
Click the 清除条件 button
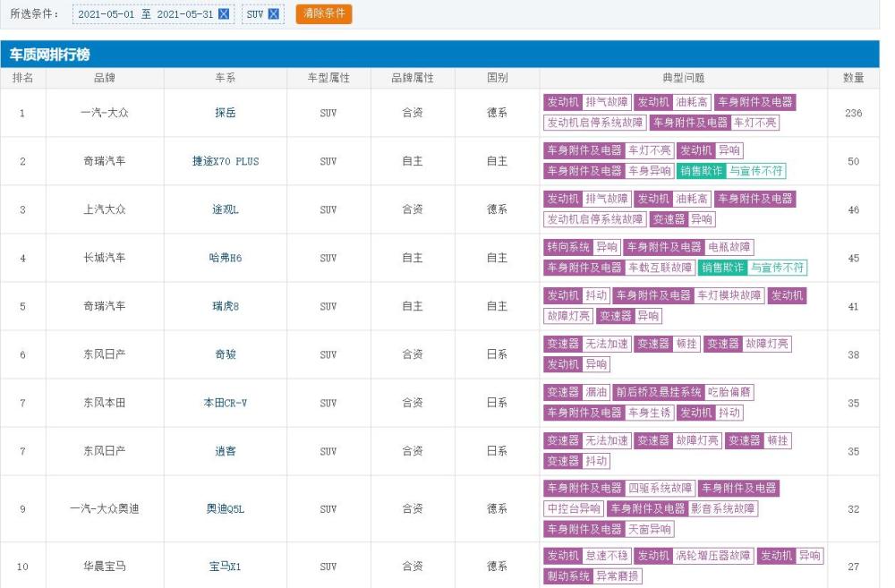click(x=324, y=13)
